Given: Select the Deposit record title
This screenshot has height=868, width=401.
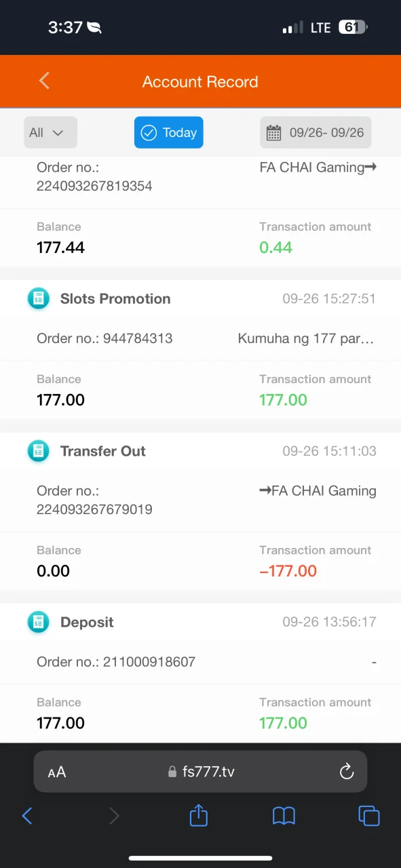Looking at the screenshot, I should click(x=87, y=622).
